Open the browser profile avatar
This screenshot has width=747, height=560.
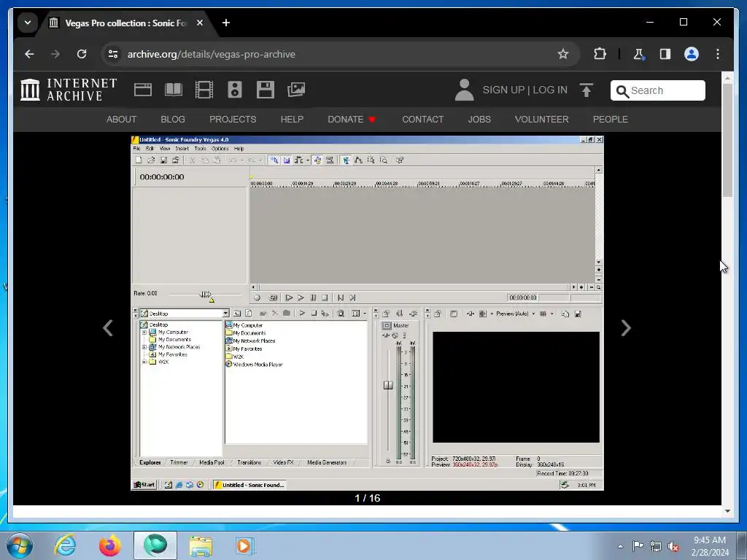(692, 54)
